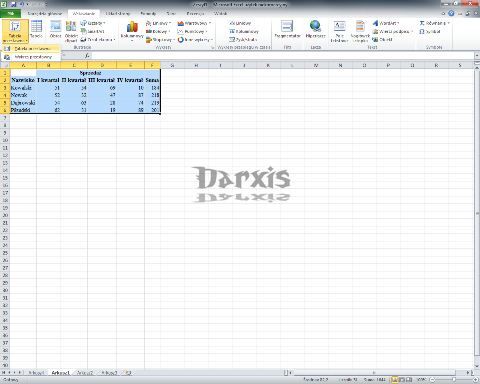Insert a Liniowy sparkline
Screen dimensions: 480x384
(240, 23)
